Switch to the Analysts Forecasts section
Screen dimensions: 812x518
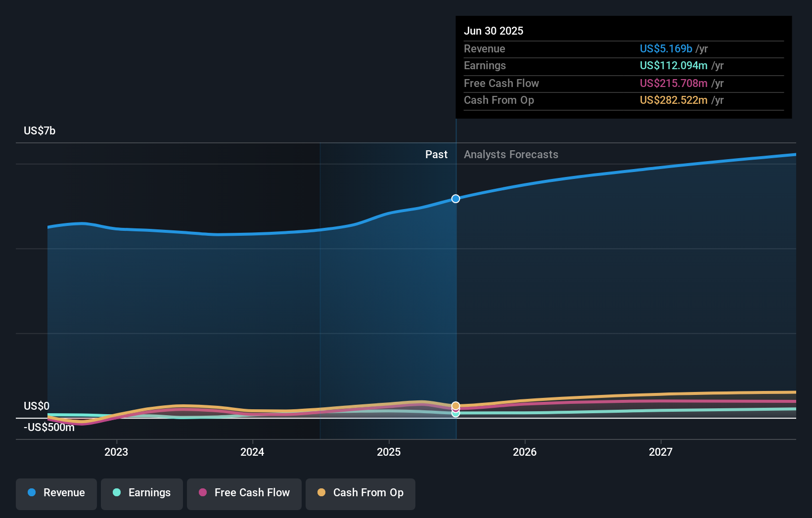pos(511,154)
